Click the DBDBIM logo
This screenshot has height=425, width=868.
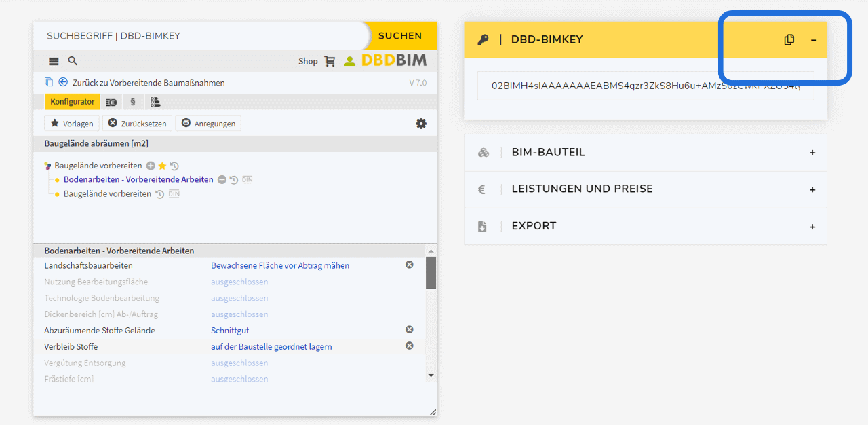pos(394,60)
